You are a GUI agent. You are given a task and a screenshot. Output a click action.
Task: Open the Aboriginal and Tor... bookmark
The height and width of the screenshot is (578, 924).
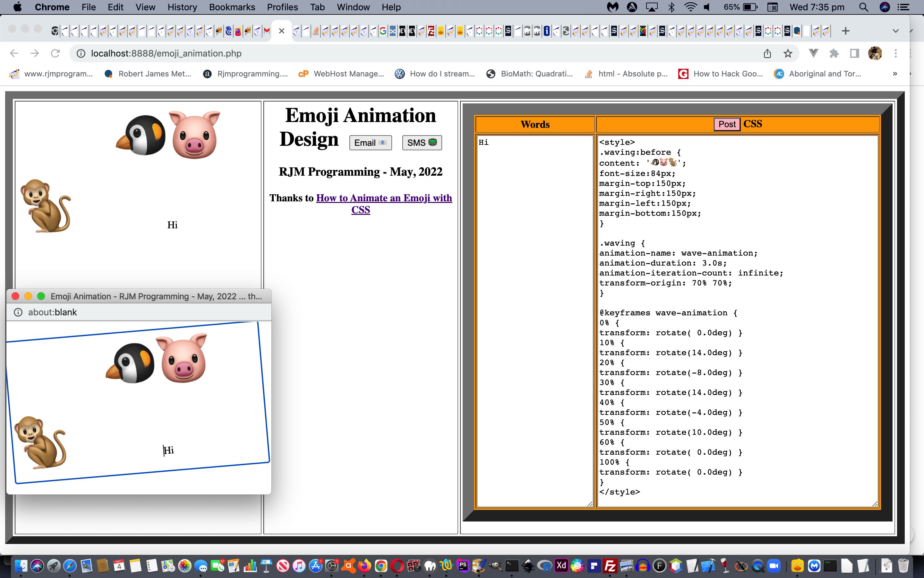tap(817, 74)
